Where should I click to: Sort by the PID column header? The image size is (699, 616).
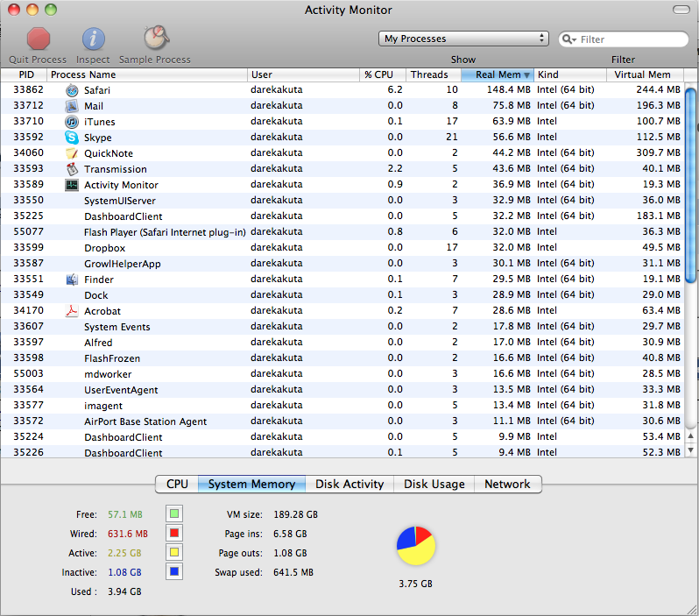(24, 74)
